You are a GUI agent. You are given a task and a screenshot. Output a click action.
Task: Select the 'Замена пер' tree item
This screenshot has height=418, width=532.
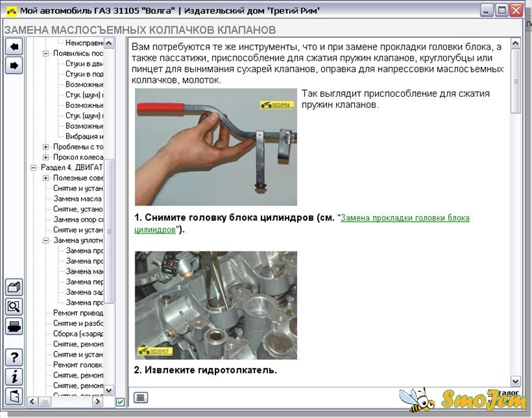(x=84, y=281)
